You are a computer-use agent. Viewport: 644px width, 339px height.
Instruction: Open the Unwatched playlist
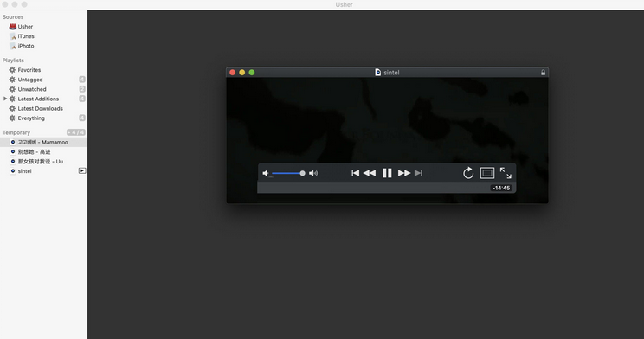32,89
